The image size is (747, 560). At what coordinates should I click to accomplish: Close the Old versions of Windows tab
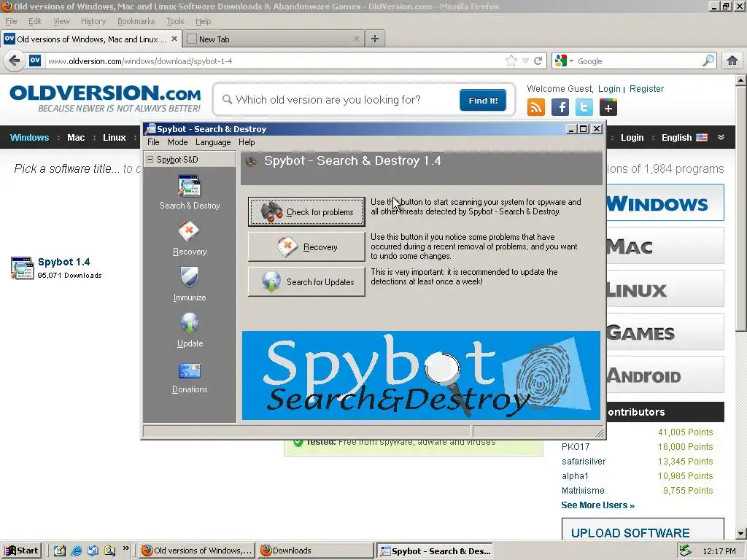tap(174, 39)
